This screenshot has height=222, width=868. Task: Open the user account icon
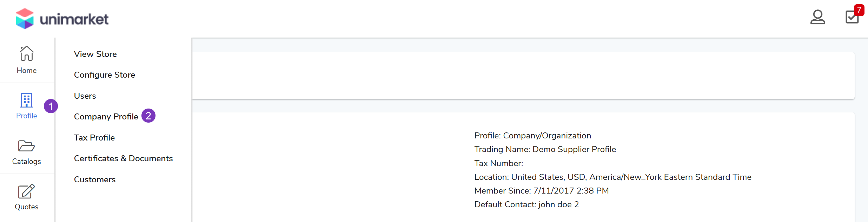click(x=817, y=17)
